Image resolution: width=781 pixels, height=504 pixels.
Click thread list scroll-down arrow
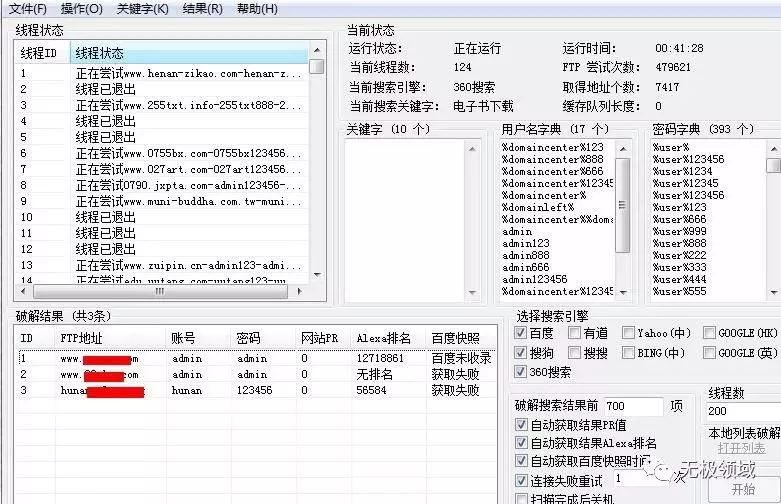(317, 274)
